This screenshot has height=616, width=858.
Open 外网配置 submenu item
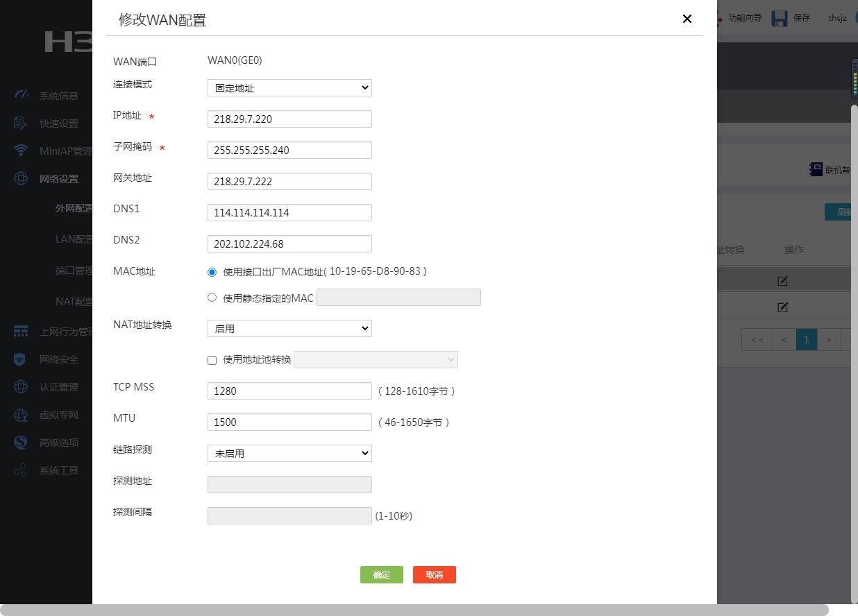click(74, 208)
